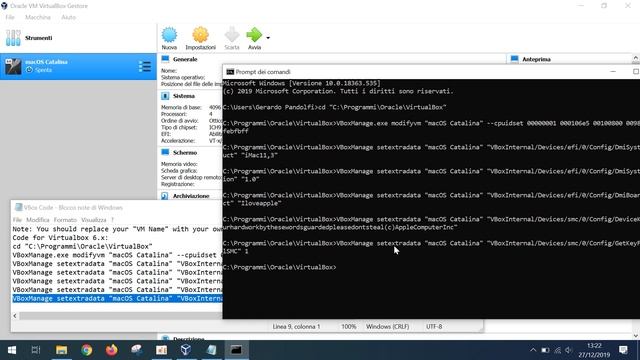Click the Sistema chip icon
The width and height of the screenshot is (640, 360).
[x=165, y=96]
